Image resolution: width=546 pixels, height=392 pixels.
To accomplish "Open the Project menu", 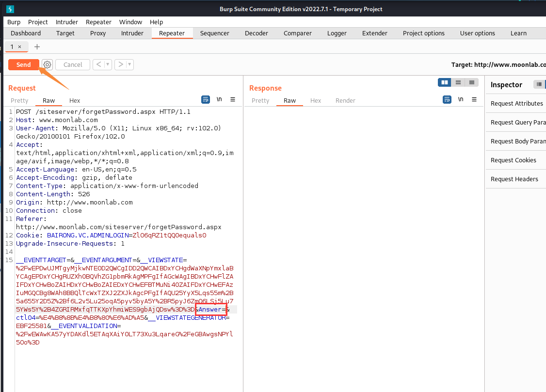I will (38, 22).
